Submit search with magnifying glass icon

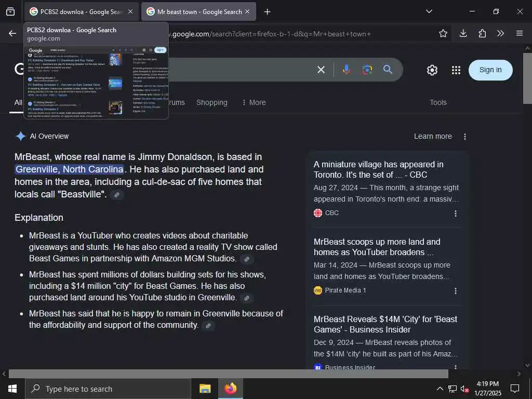[388, 70]
